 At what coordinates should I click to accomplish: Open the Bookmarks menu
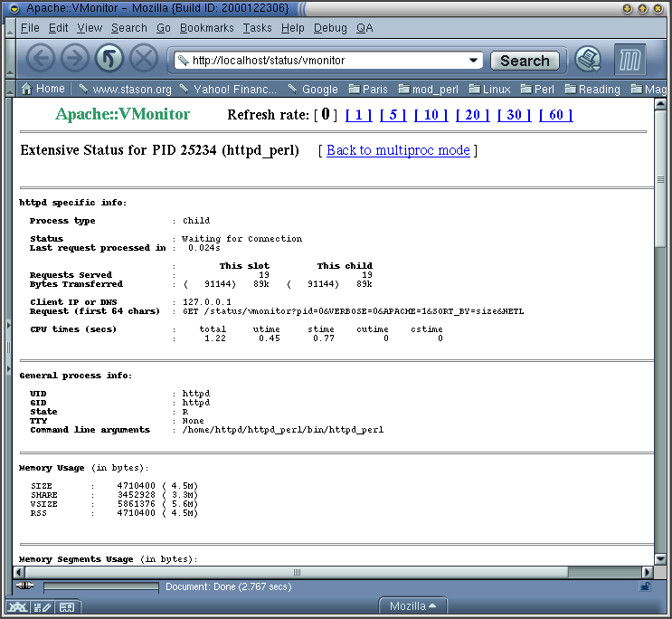coord(206,28)
